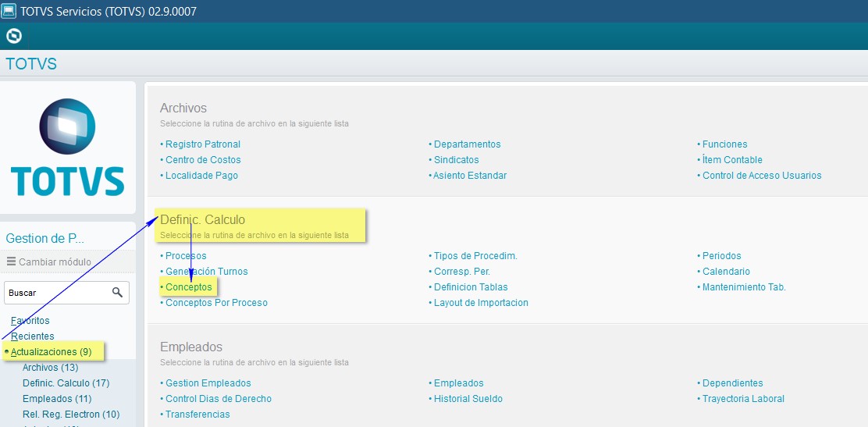The image size is (868, 427).
Task: Collapse Actualizaciones (9) menu
Action: tap(51, 352)
